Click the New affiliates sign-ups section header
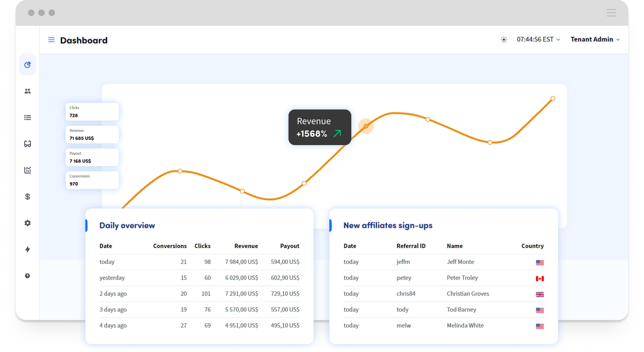644x352 pixels. click(x=387, y=225)
